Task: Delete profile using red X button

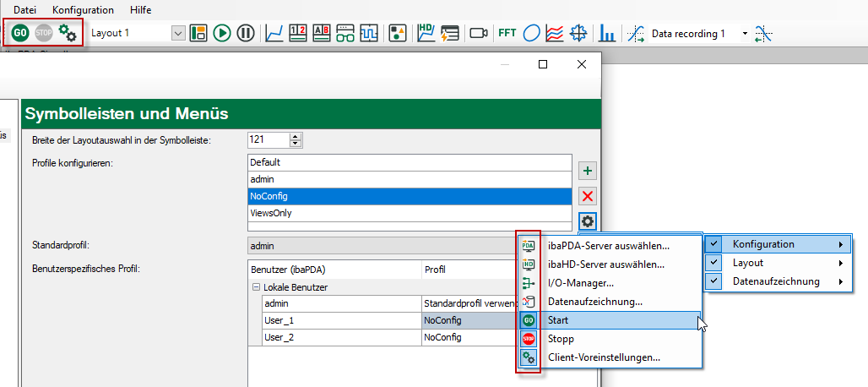Action: pos(589,196)
